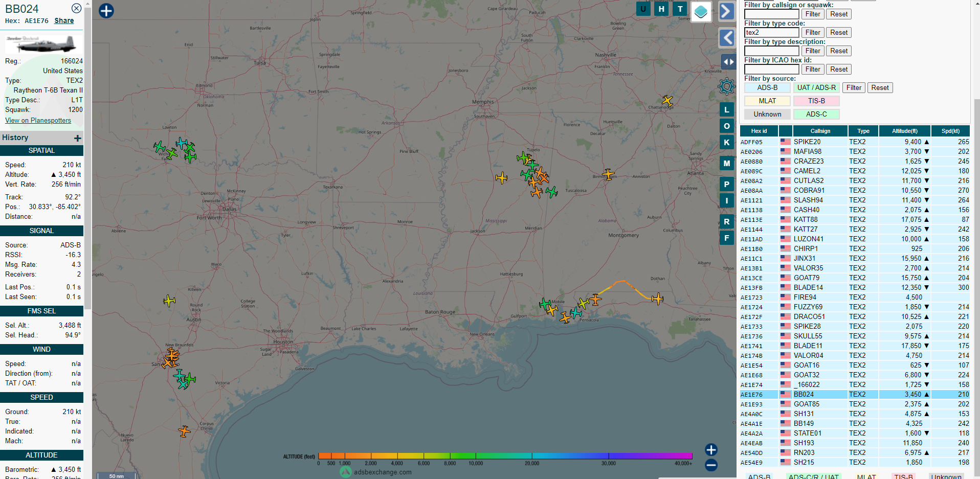Image resolution: width=980 pixels, height=479 pixels.
Task: Sort table by Spd(kt) column
Action: (950, 131)
